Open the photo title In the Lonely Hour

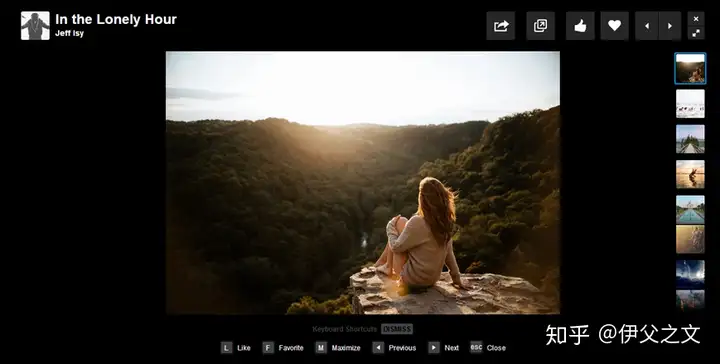pyautogui.click(x=116, y=19)
